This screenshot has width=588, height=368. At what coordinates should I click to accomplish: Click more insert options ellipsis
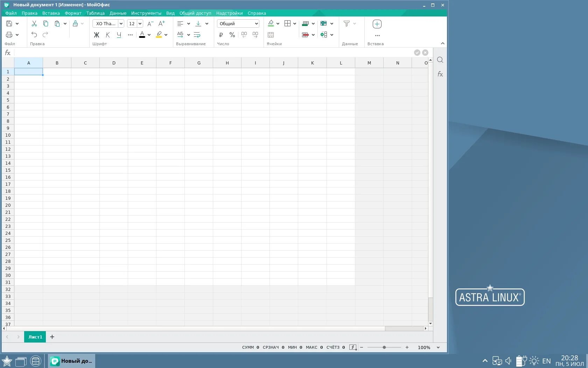(377, 35)
